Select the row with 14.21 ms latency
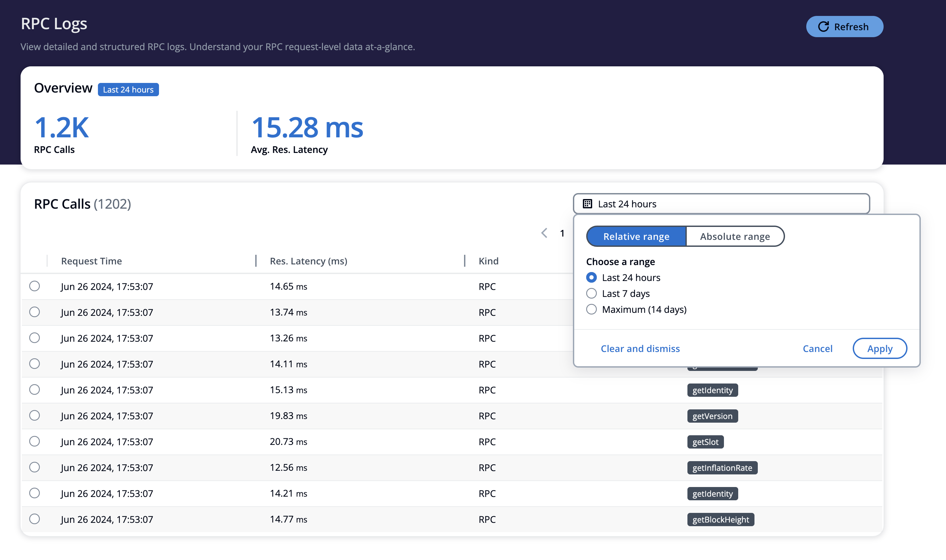 point(34,493)
